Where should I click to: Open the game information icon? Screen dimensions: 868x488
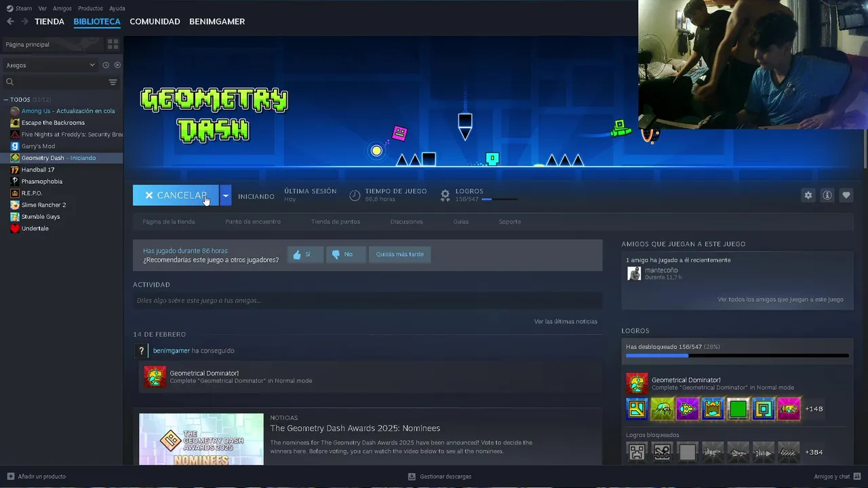point(827,195)
